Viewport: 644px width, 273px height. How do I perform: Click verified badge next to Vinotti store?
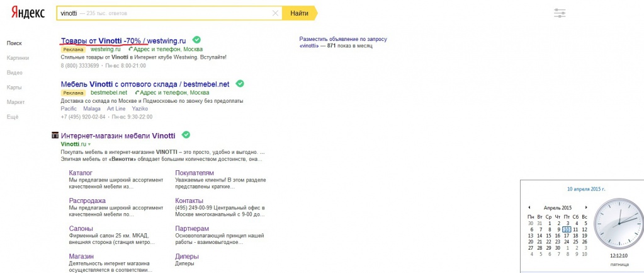tap(186, 134)
